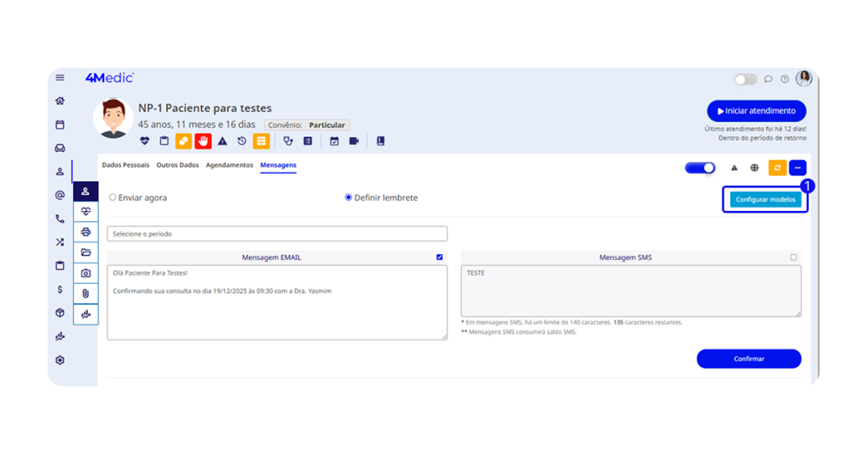Viewport: 868px width, 455px height.
Task: Open the video camera teleconsultation icon
Action: [x=354, y=141]
